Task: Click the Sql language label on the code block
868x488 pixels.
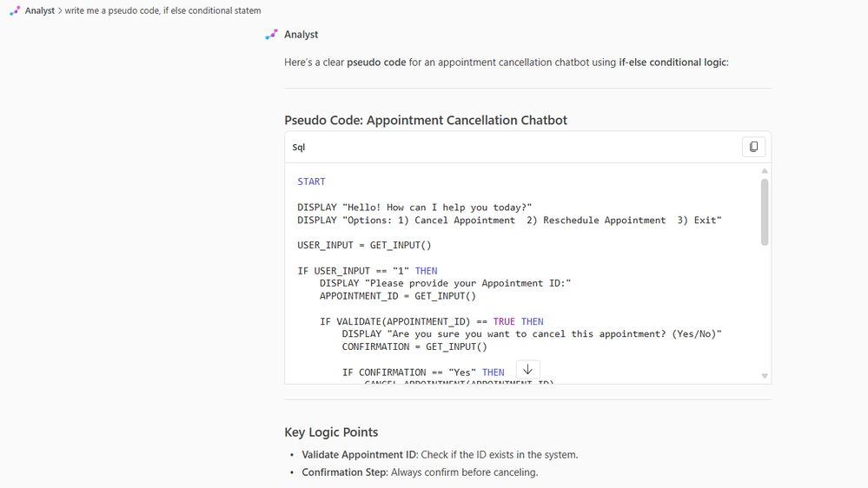Action: 299,148
